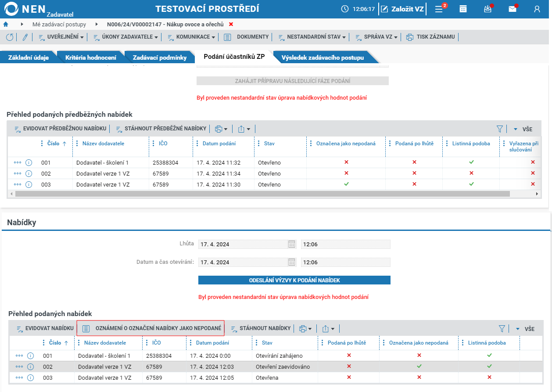Open DOKUMENTY in the toolbar

pos(246,37)
